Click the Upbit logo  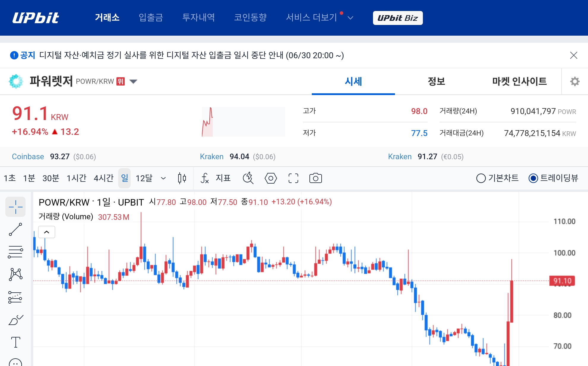click(36, 18)
